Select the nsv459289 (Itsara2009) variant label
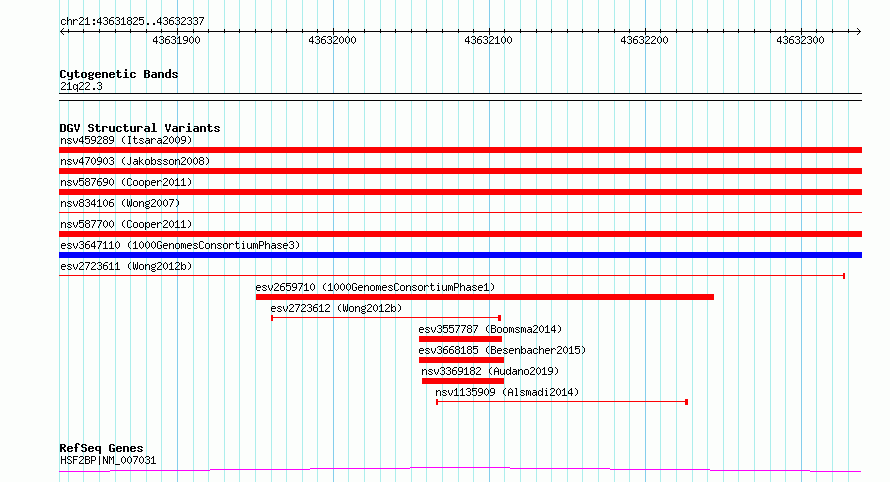The image size is (890, 482). pos(126,140)
